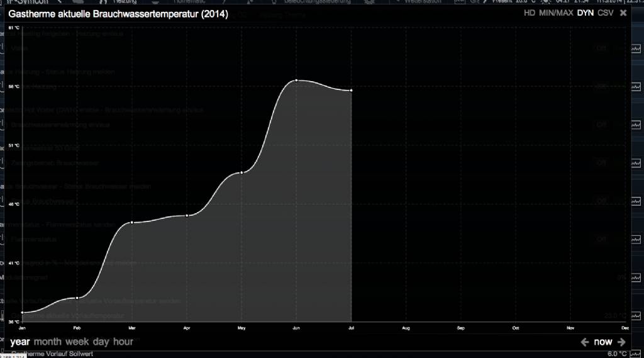Viewport: 644px width, 358px height.
Task: Click the graph icon beside the 0% value
Action: tap(636, 277)
